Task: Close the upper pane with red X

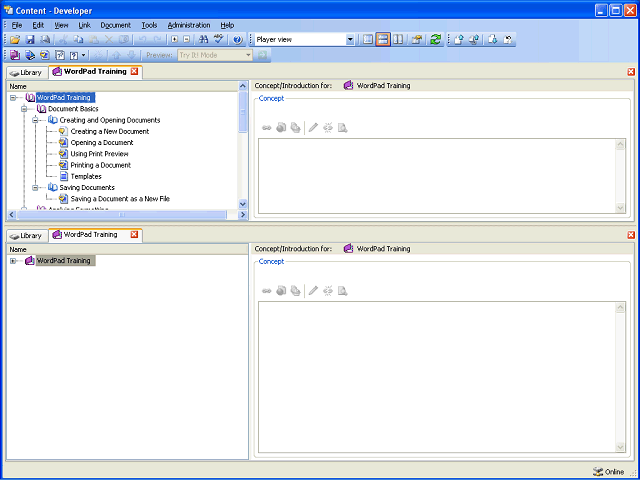Action: pos(631,72)
